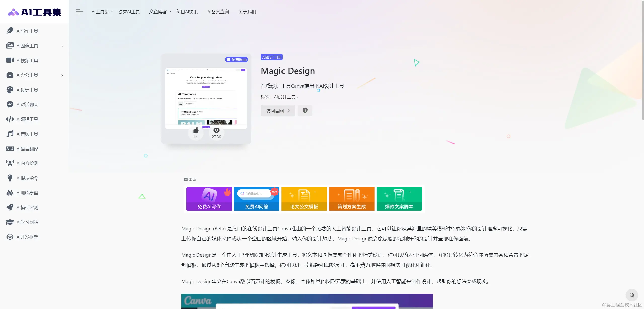
Task: Click the graduation cap icon for AI学习网站
Action: pyautogui.click(x=10, y=222)
